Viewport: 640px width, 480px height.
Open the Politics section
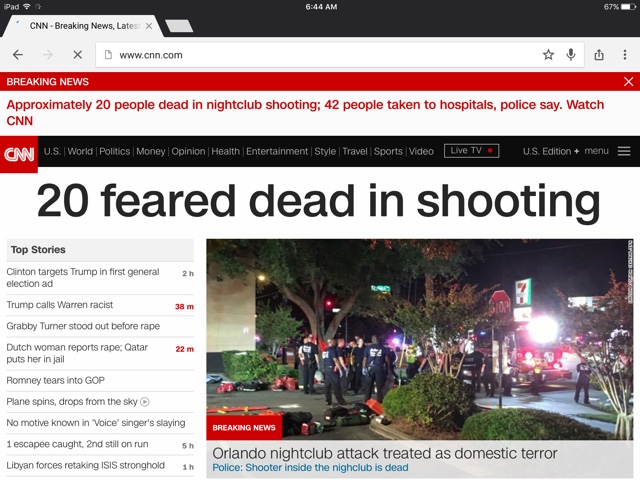click(115, 151)
